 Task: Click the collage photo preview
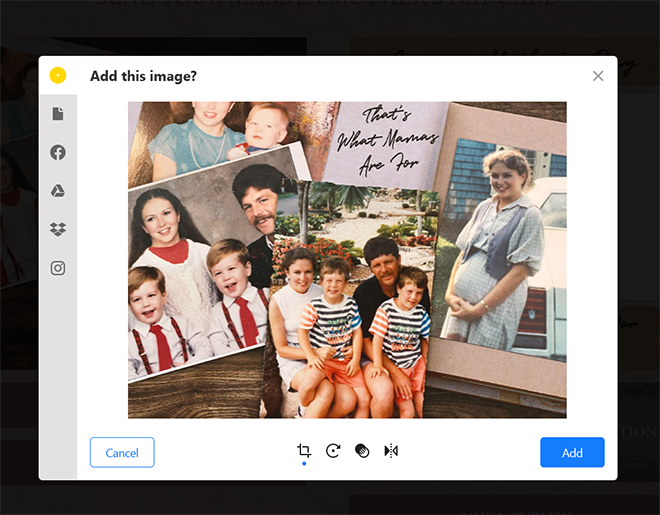point(347,260)
